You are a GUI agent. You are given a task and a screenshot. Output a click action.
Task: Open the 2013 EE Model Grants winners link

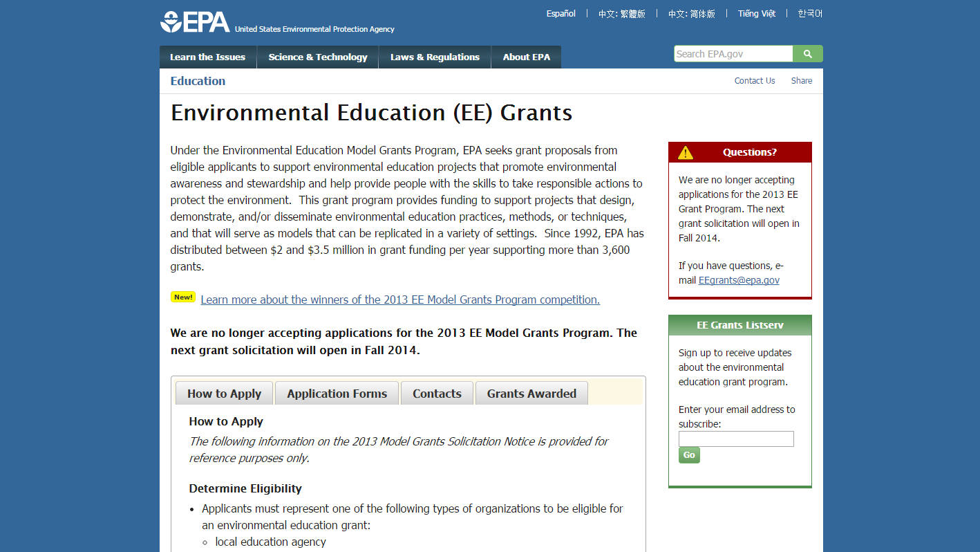(x=400, y=300)
